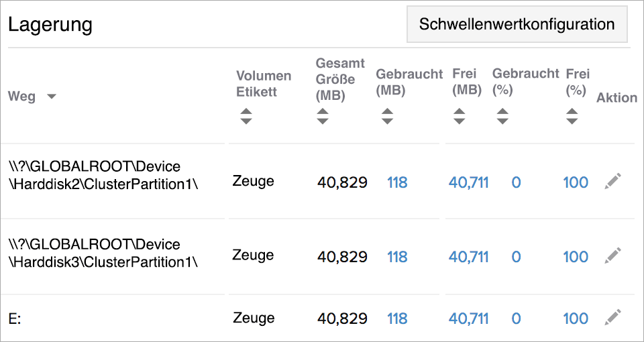Sort by Gebraucht (MB) column
644x342 pixels.
tap(387, 116)
